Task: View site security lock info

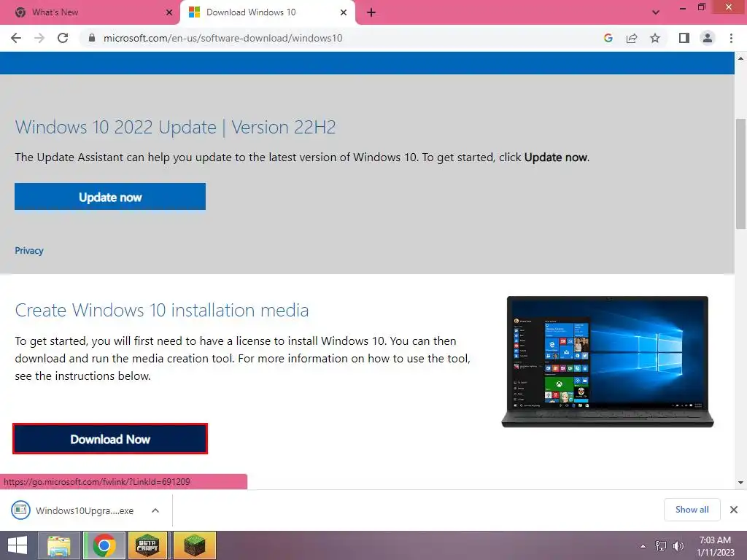Action: 92,38
